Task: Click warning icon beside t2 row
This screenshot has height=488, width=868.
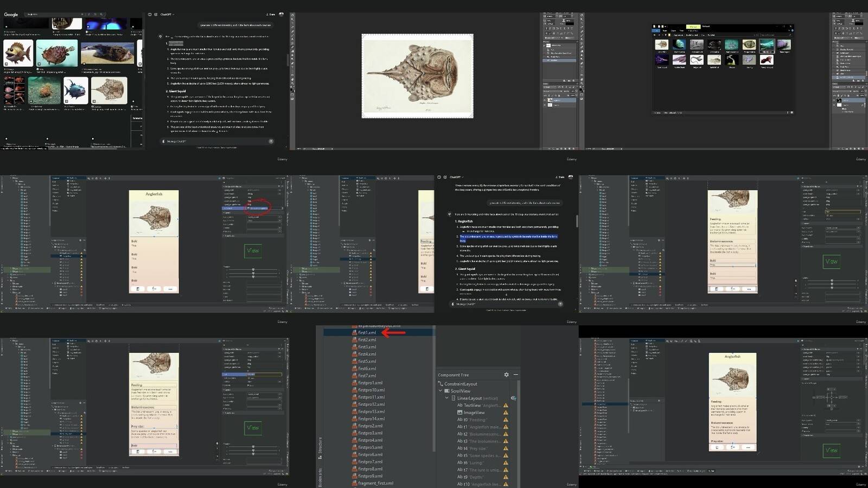Action: [506, 434]
